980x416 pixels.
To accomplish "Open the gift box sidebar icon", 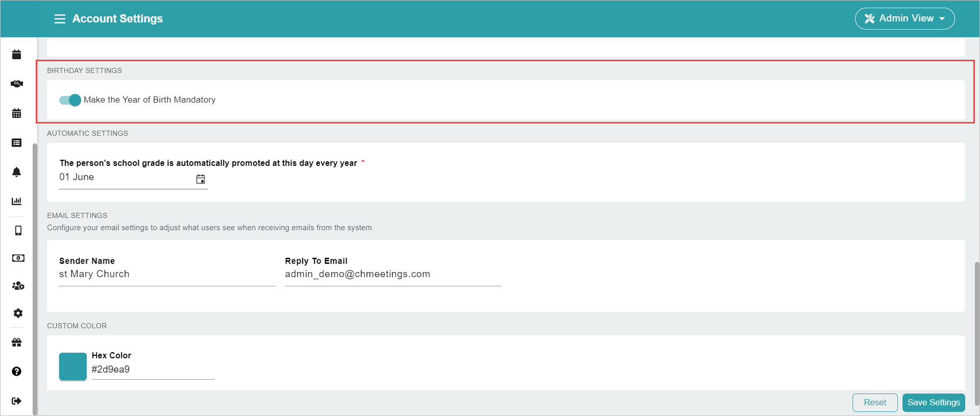I will pyautogui.click(x=17, y=342).
